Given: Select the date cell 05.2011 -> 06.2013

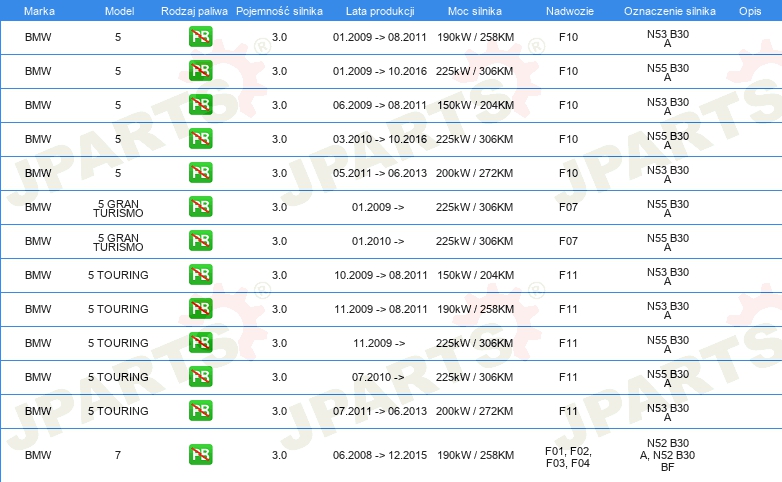Looking at the screenshot, I should click(380, 173).
